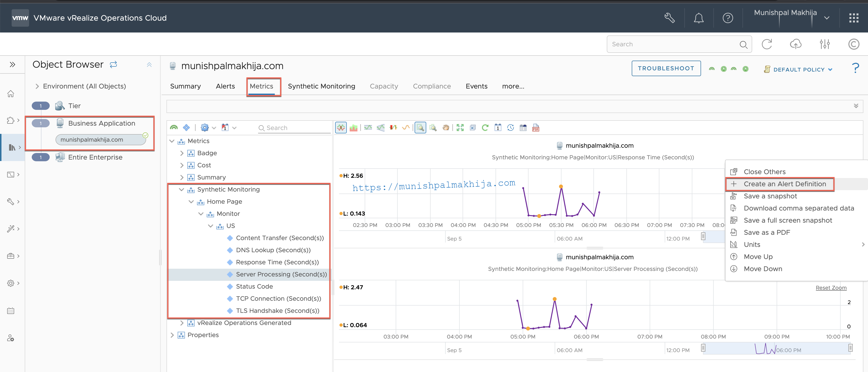Click the Object Browser sync arrows icon
868x372 pixels.
tap(114, 64)
